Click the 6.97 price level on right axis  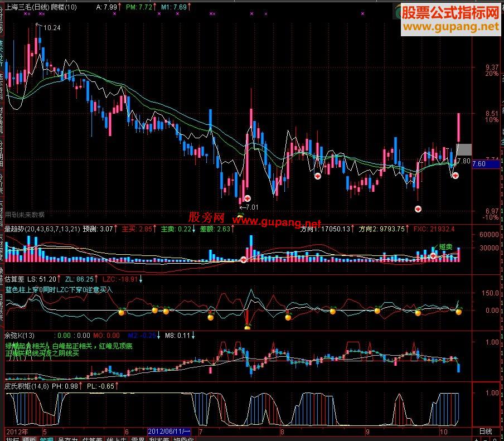click(x=492, y=211)
